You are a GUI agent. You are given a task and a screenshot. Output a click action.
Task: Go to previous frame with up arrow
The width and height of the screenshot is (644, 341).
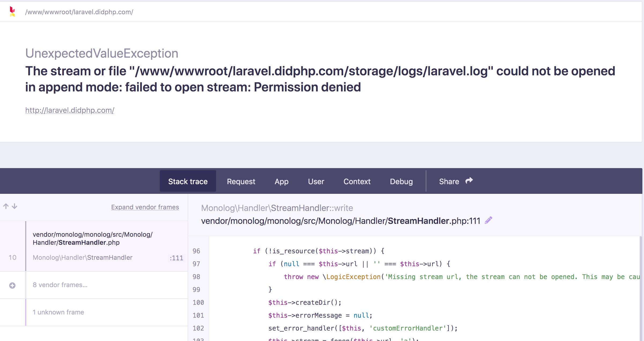tap(6, 206)
